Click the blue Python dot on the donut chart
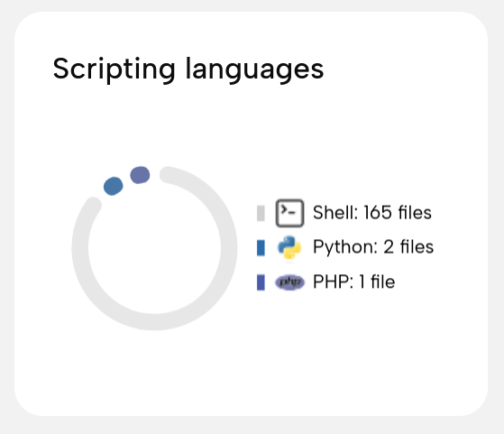Screen dimensions: 504x434 113,186
